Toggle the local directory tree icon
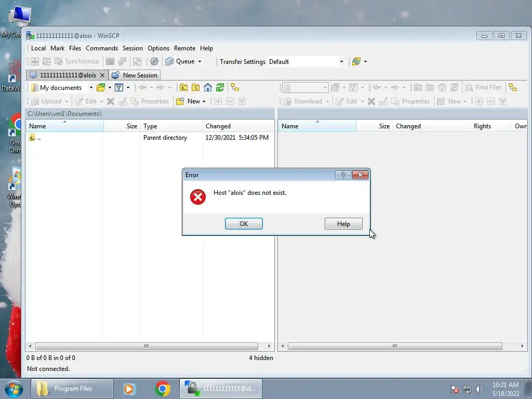 235,87
